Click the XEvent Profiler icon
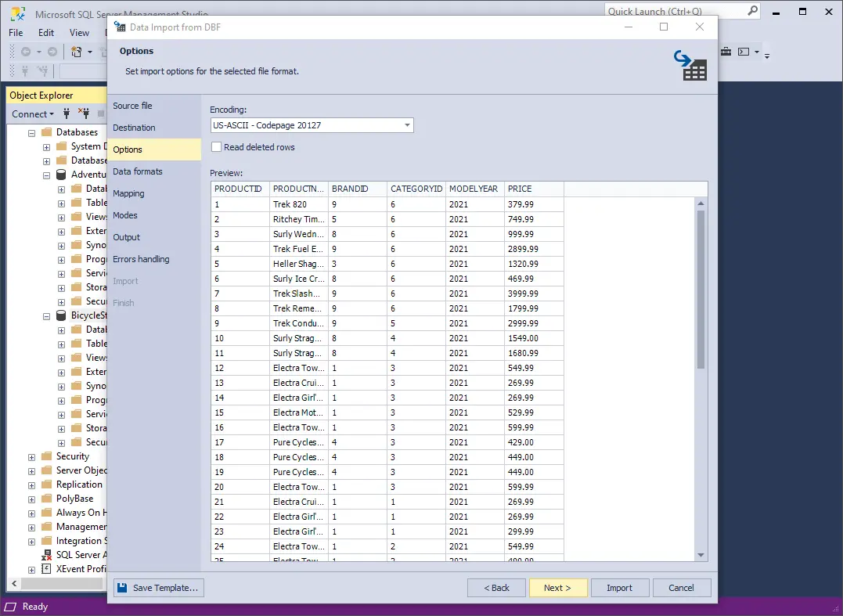The width and height of the screenshot is (843, 616). pos(47,569)
